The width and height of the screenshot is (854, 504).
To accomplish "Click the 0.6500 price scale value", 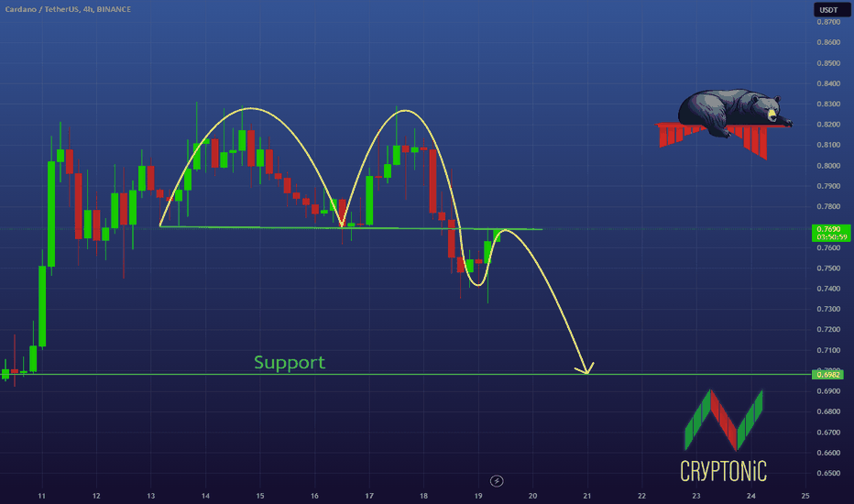I will pos(828,473).
